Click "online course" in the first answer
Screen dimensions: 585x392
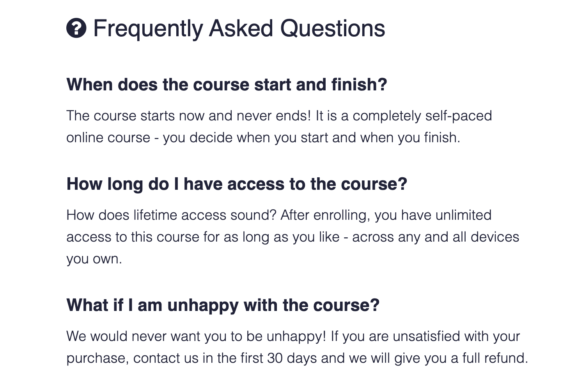click(108, 138)
